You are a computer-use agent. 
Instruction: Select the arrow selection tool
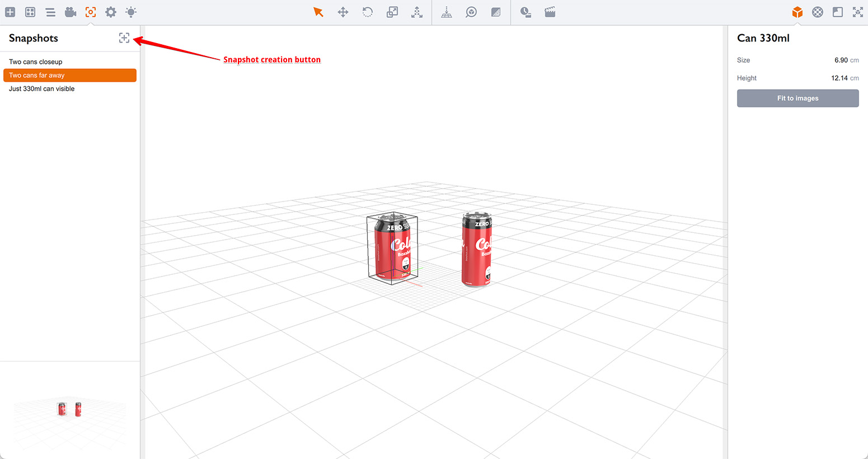point(318,12)
